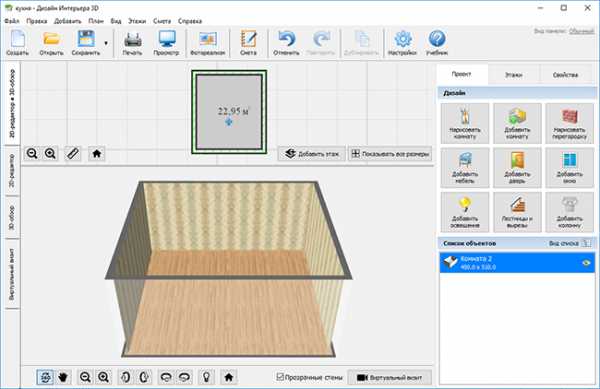Change Вид списка list view

click(x=570, y=243)
